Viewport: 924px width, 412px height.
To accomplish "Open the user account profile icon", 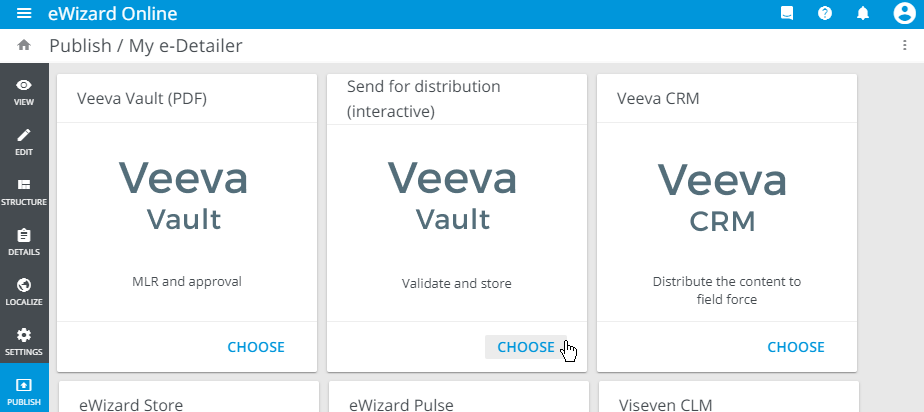I will [x=899, y=14].
